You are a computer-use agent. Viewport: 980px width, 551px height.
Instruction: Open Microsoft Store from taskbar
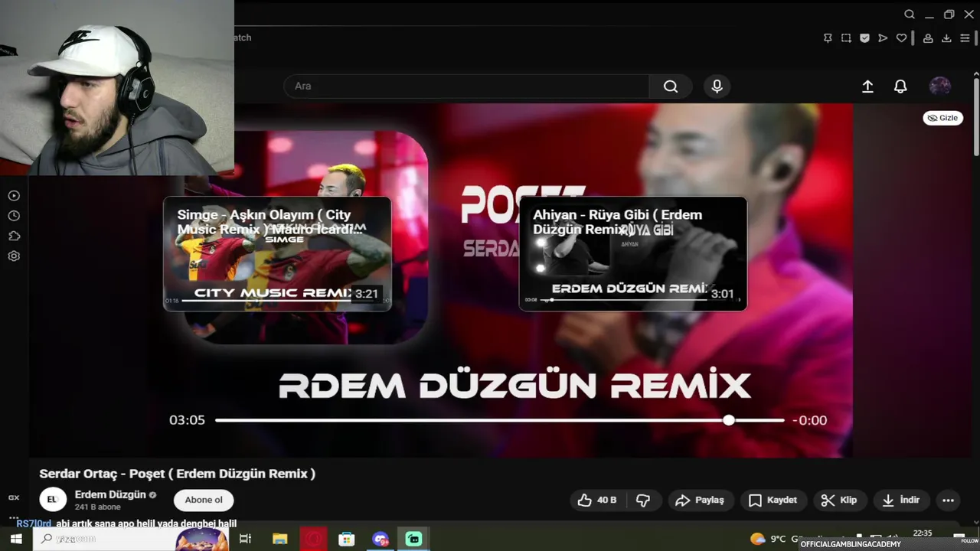(x=347, y=539)
